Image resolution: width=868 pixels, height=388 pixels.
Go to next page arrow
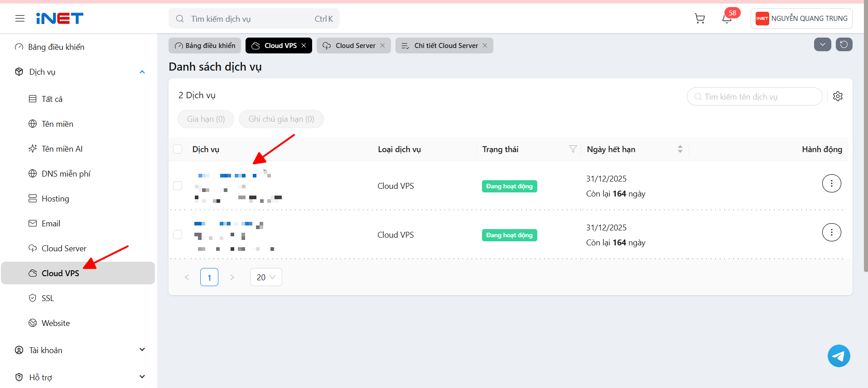[232, 277]
